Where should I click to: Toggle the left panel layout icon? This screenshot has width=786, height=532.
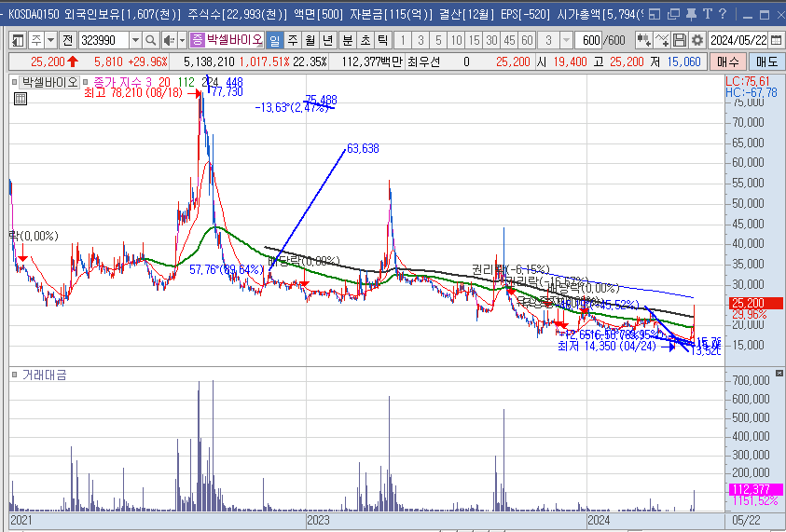point(18,39)
